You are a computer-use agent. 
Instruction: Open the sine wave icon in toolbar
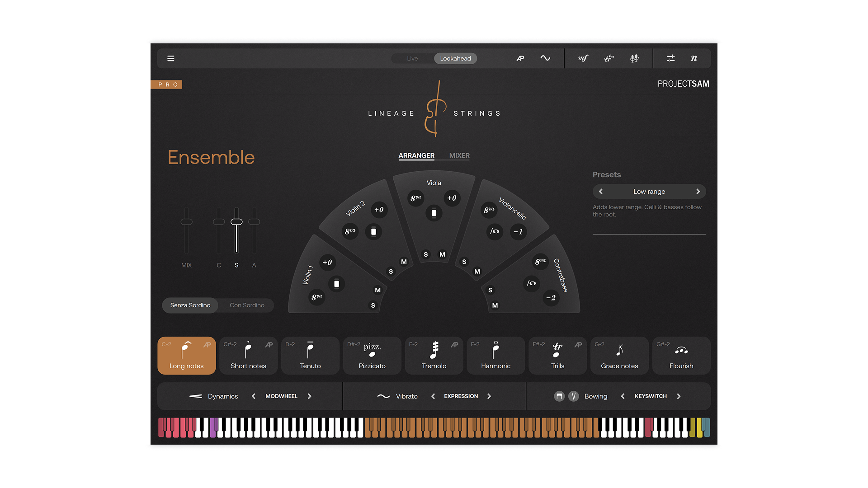point(545,58)
